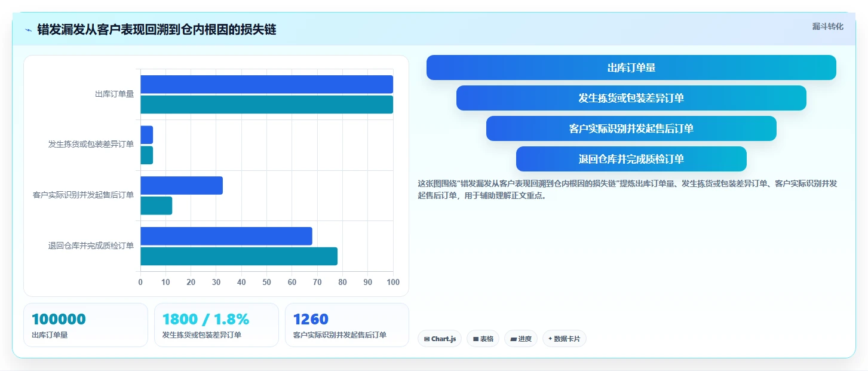Screen dimensions: 868x371
Task: Select the 出库订单量 funnel stage bar
Action: tap(631, 68)
